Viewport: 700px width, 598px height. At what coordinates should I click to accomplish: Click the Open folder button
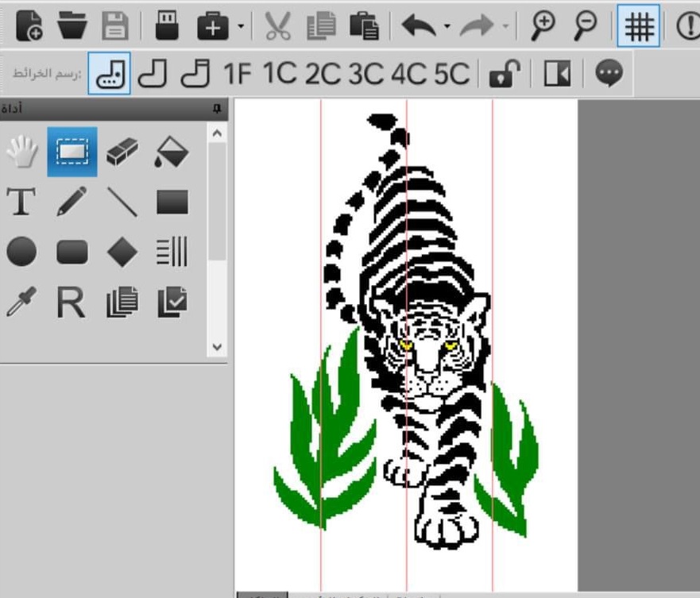(72, 26)
